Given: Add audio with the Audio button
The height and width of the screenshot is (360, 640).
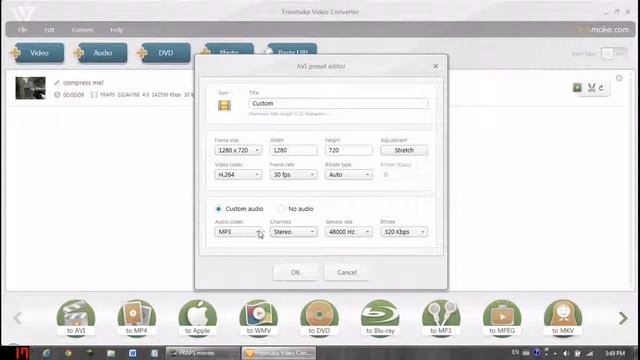Looking at the screenshot, I should point(101,53).
